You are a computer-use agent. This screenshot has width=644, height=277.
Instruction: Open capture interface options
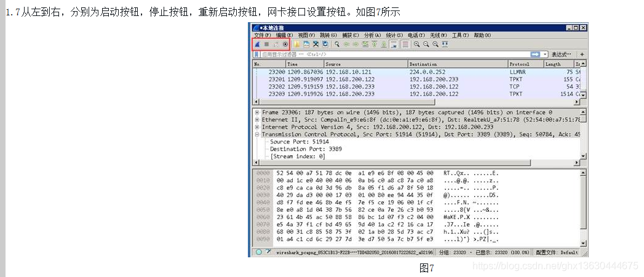pos(285,44)
